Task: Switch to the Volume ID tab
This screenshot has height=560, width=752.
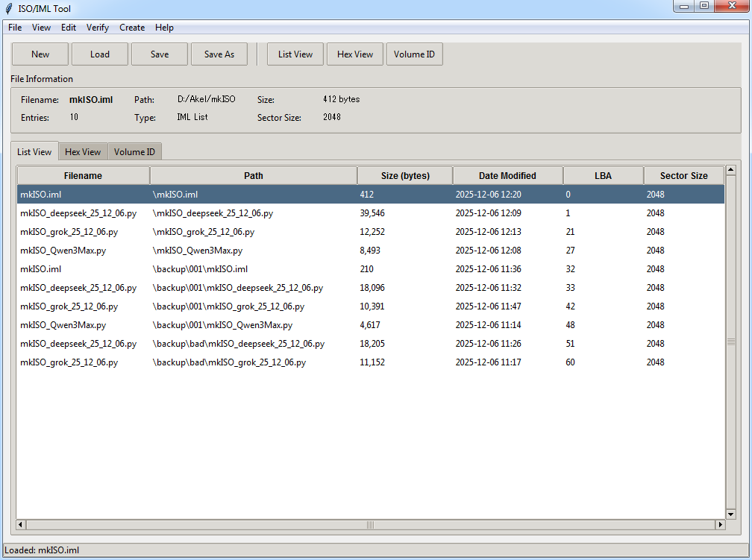Action: (134, 151)
